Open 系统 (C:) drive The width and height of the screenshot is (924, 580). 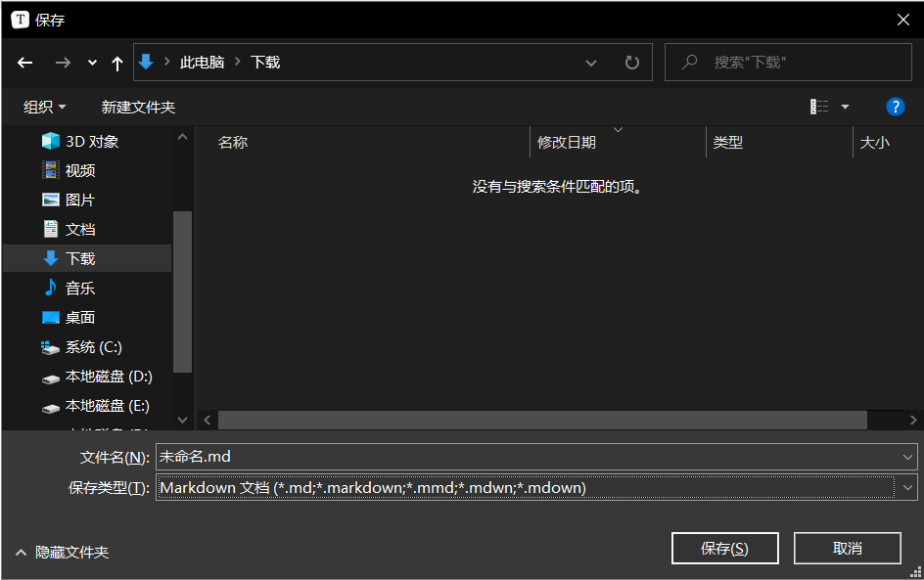pos(93,347)
